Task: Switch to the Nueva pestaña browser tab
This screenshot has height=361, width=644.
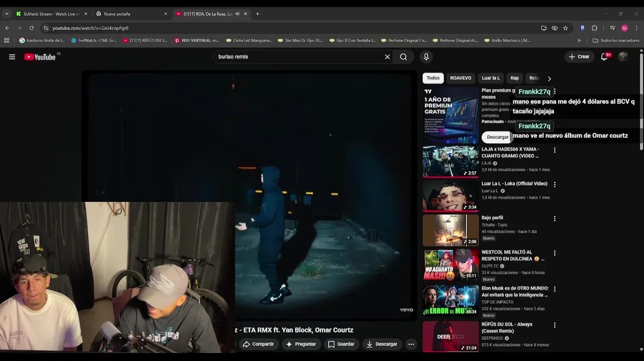Action: (131, 14)
